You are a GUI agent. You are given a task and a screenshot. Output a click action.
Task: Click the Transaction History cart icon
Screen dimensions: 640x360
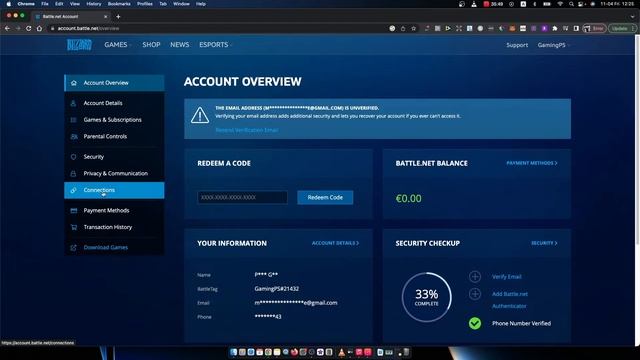click(73, 227)
